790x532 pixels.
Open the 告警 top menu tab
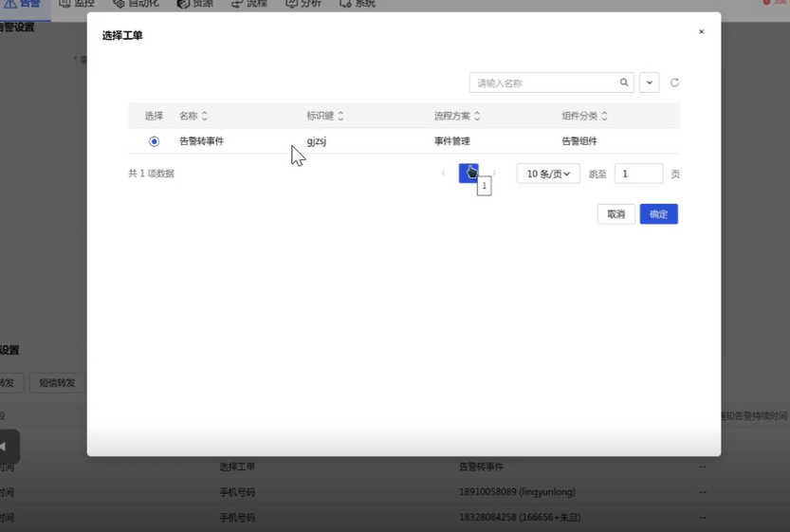click(x=23, y=4)
